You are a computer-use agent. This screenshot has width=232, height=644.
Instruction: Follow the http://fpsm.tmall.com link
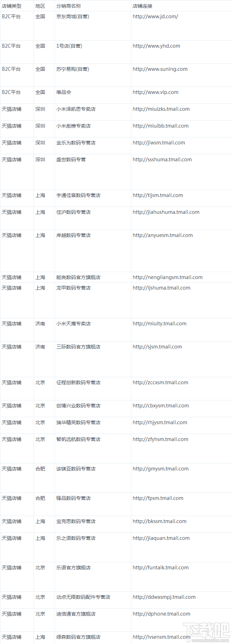coord(158,498)
